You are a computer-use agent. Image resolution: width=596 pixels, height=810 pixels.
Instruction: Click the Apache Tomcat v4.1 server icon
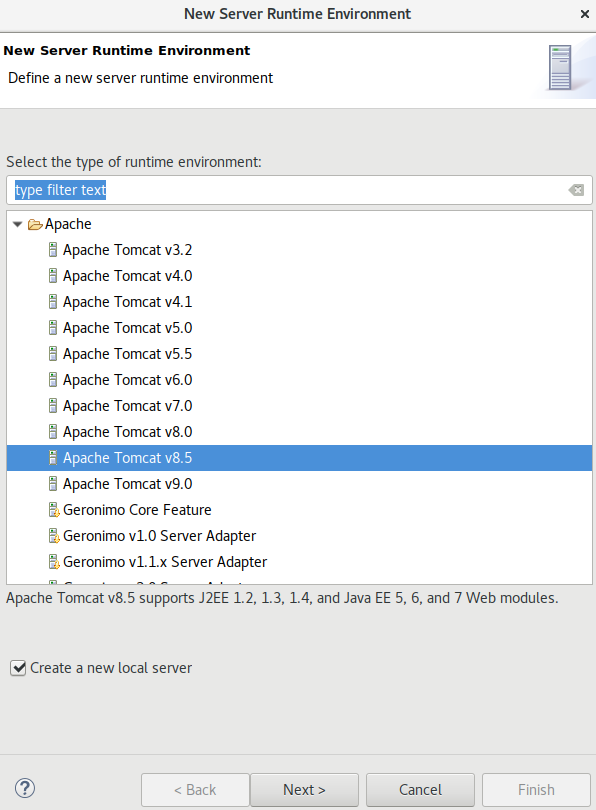53,302
